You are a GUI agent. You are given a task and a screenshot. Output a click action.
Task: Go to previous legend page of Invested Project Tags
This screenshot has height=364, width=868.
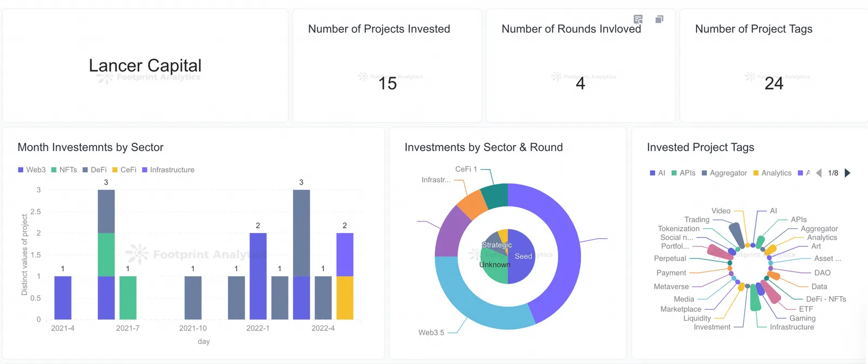(x=819, y=173)
